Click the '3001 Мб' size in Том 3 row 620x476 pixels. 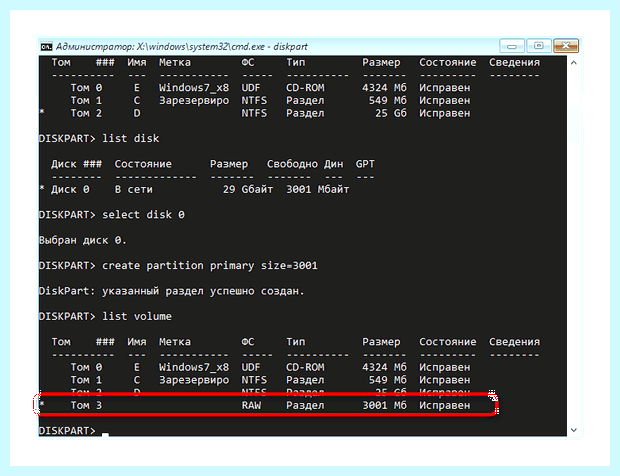[384, 405]
